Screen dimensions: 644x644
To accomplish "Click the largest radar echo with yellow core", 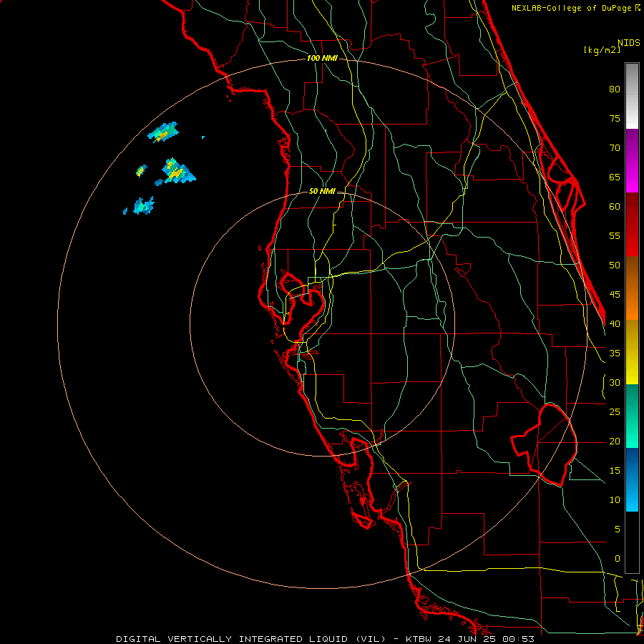I will (x=178, y=171).
